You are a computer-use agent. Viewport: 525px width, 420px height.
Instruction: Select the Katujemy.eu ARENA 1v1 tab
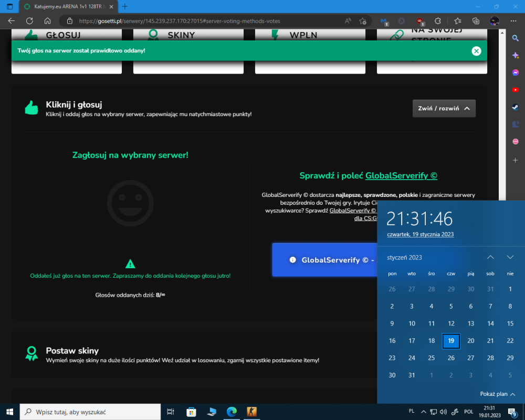(68, 6)
